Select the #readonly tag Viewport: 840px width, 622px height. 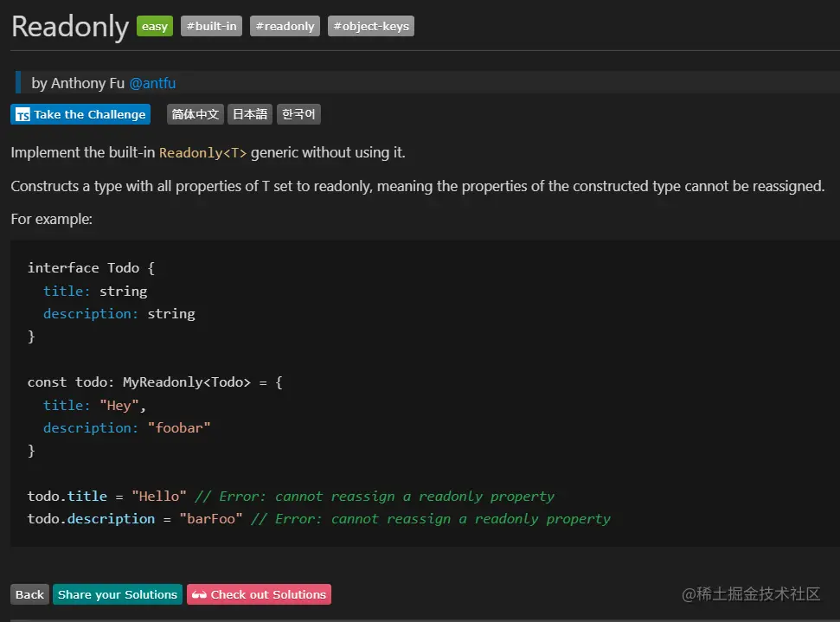click(x=285, y=26)
